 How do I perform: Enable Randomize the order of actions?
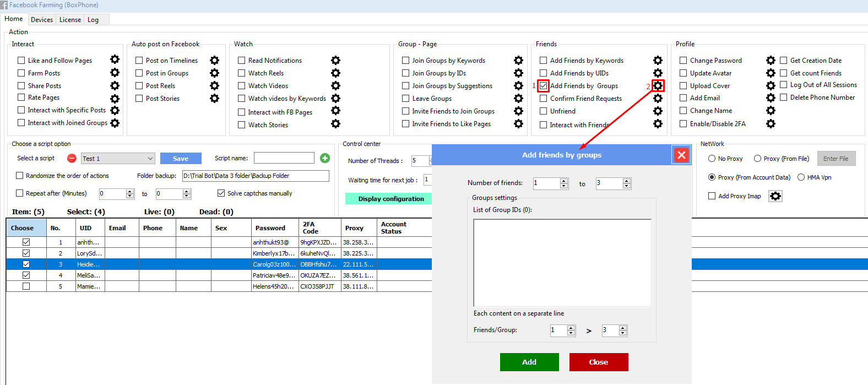[x=20, y=176]
